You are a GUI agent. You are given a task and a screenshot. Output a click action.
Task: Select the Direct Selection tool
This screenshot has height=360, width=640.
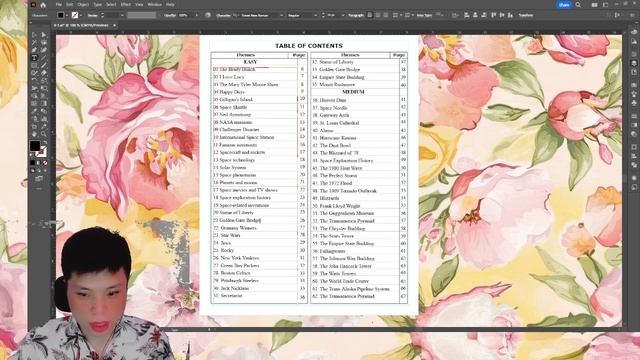click(x=43, y=35)
